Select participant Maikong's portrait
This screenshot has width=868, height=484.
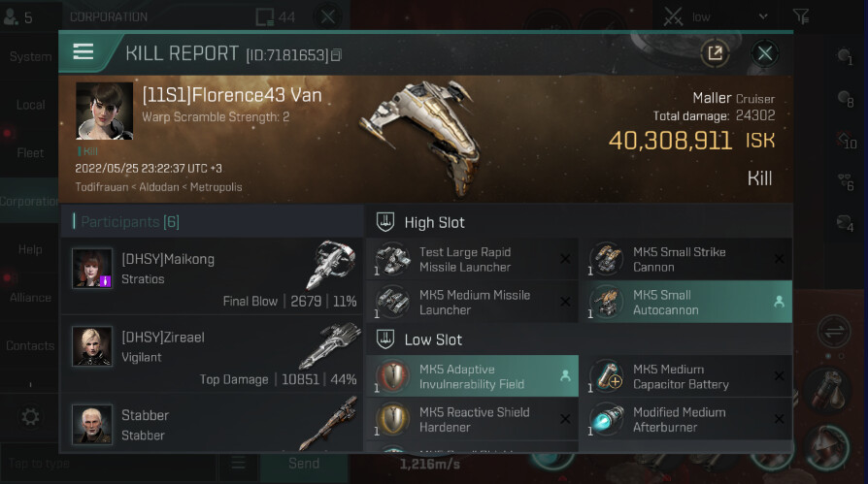[92, 268]
